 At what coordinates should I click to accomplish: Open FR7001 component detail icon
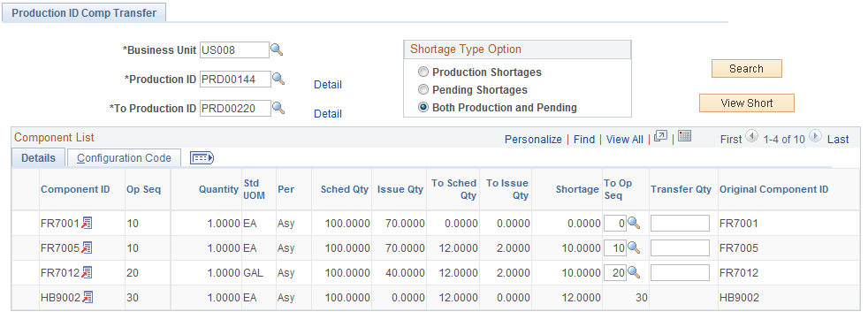[87, 223]
